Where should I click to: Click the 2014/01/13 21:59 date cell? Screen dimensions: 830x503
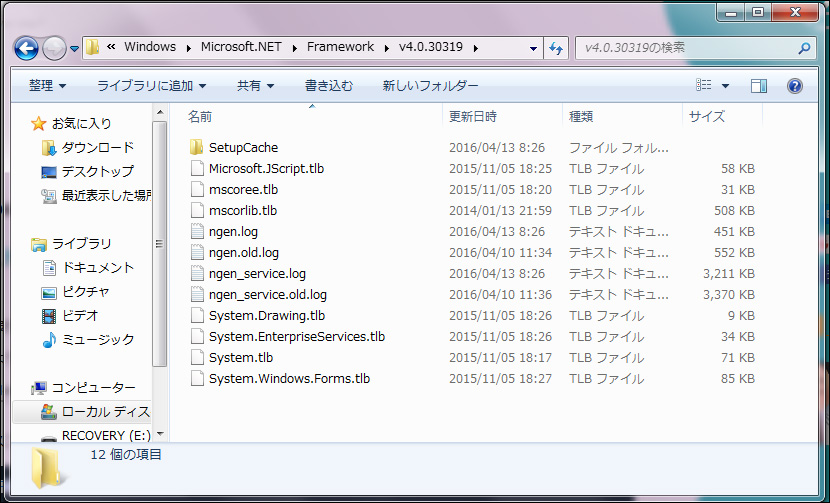(500, 211)
